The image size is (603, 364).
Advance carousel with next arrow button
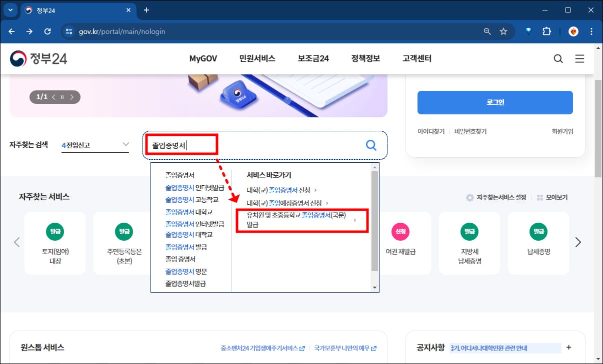tap(578, 242)
